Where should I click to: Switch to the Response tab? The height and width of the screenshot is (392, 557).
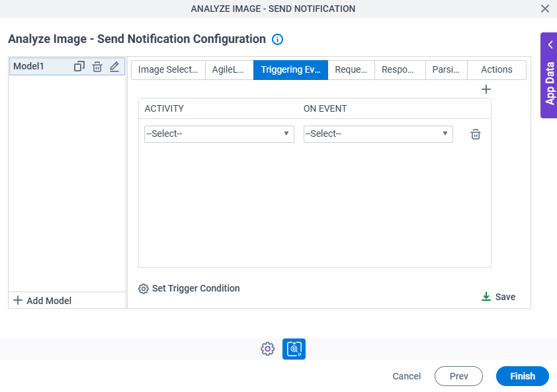400,69
